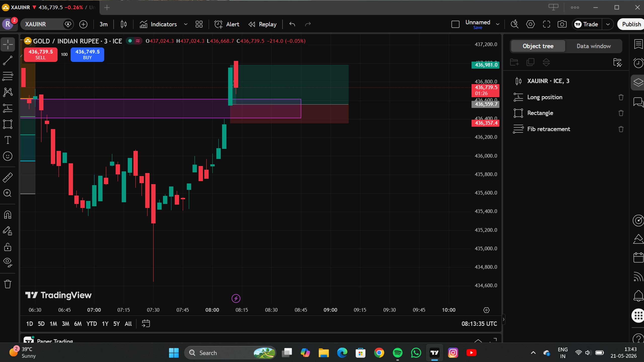The height and width of the screenshot is (362, 644).
Task: Create an Alert
Action: [226, 24]
